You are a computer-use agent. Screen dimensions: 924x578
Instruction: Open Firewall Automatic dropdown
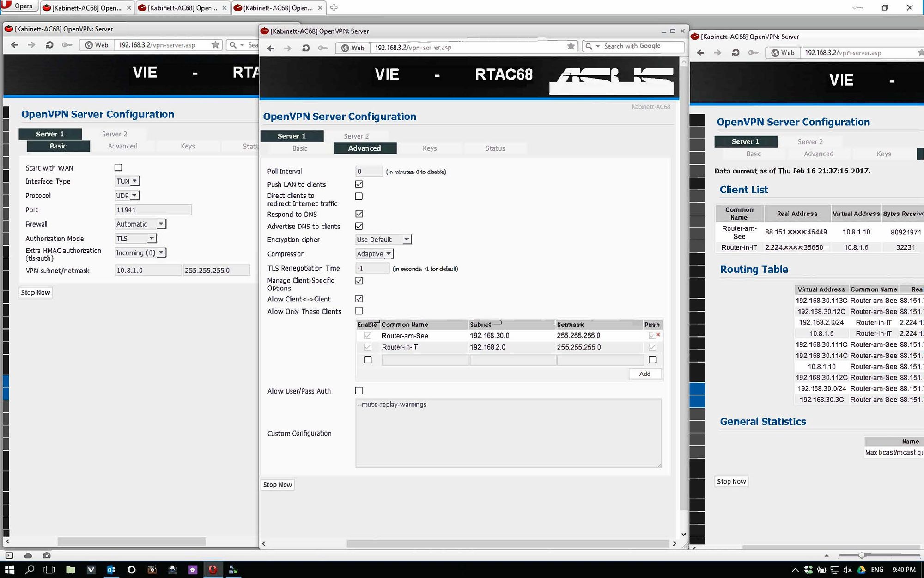click(140, 224)
